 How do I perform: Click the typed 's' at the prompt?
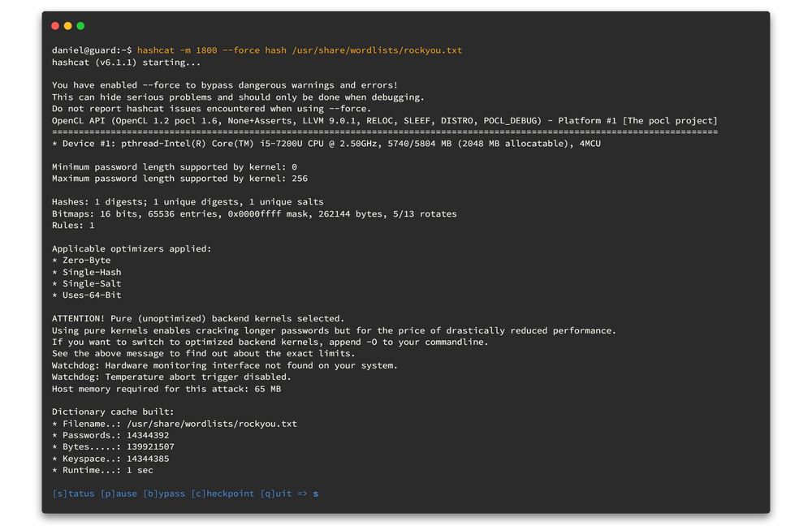[x=316, y=494]
